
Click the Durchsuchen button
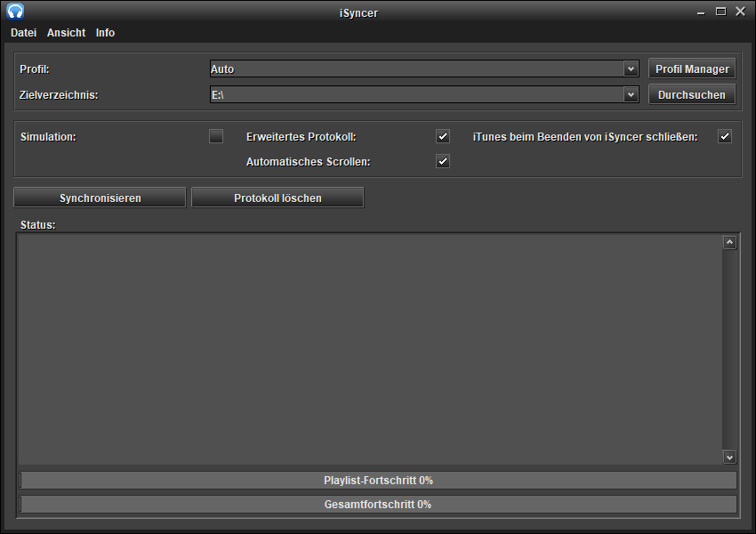point(692,95)
